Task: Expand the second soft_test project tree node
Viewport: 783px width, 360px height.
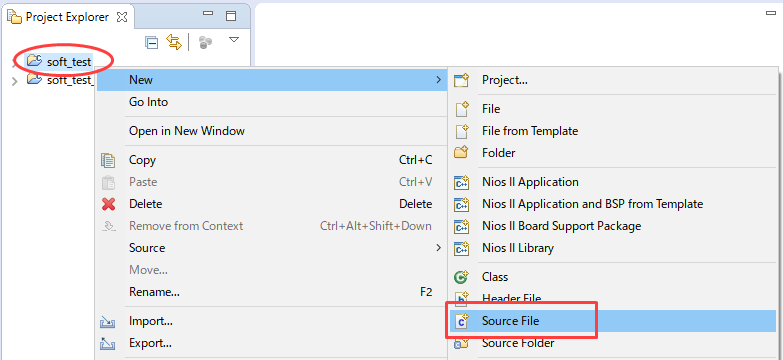Action: tap(14, 81)
